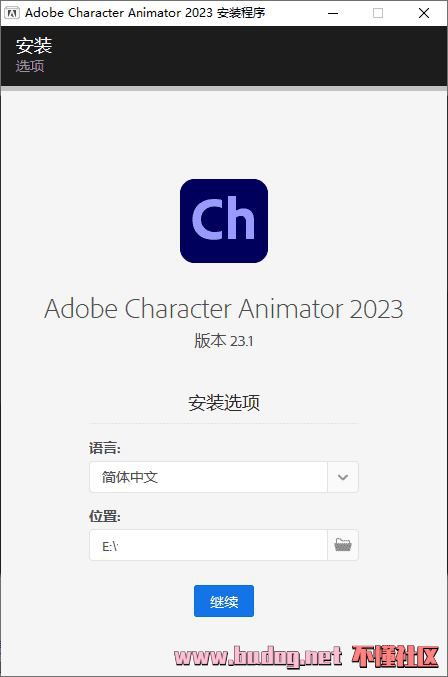Image resolution: width=448 pixels, height=677 pixels.
Task: Click the www.budog.net watermark link
Action: pyautogui.click(x=258, y=657)
